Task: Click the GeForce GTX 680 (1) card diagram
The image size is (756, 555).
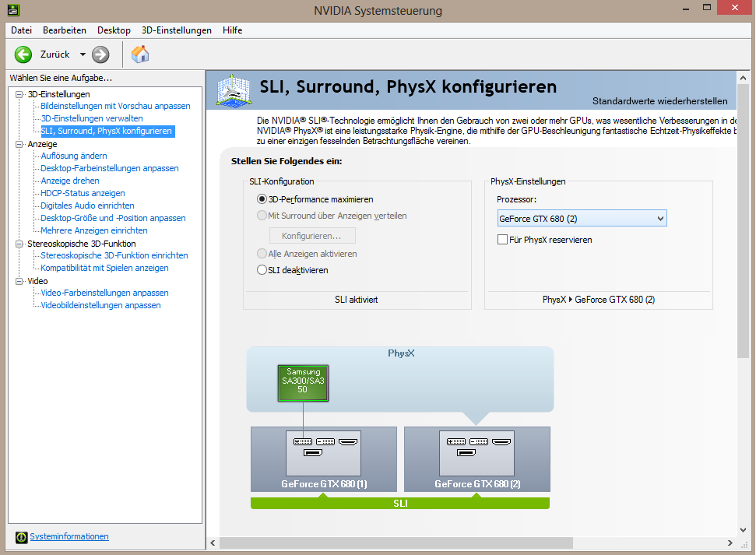Action: tap(324, 459)
